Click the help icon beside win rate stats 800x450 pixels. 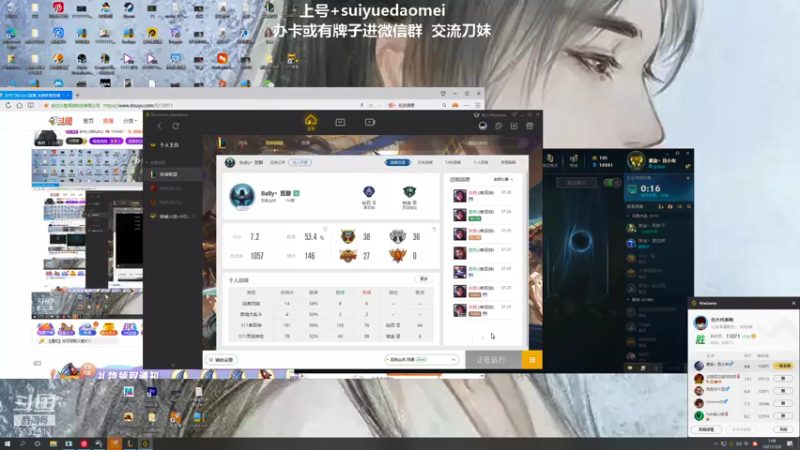tap(325, 230)
